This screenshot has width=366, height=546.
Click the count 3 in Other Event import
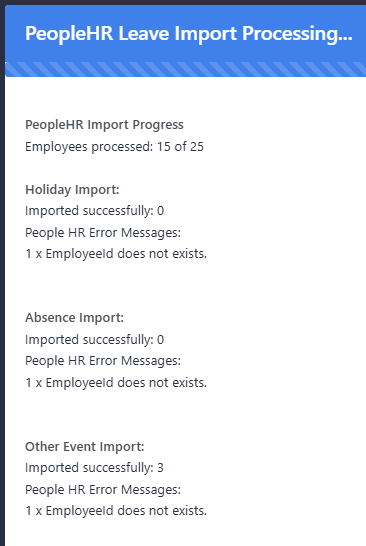pos(160,468)
